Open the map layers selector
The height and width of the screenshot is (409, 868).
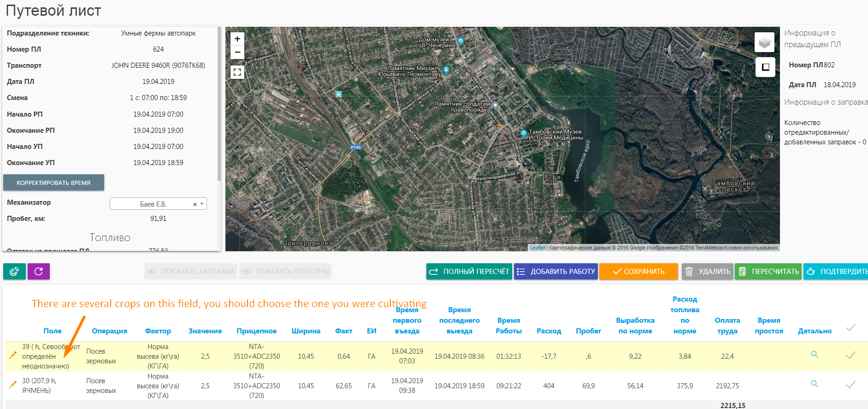tap(764, 42)
